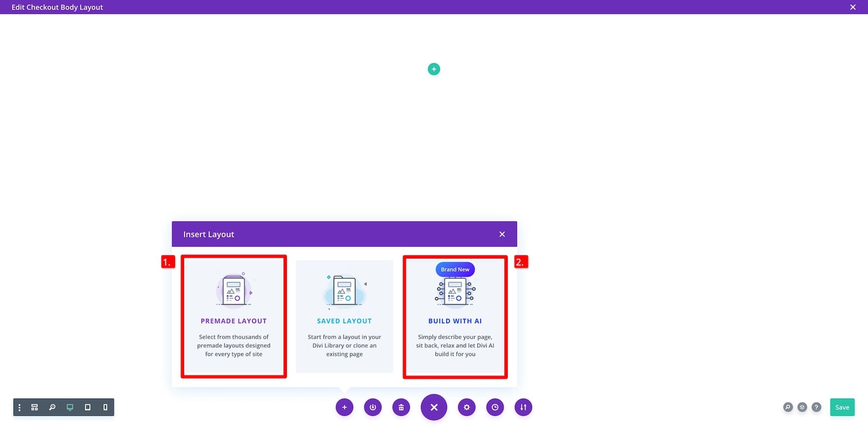Click the green Save button
868x427 pixels.
tap(842, 407)
